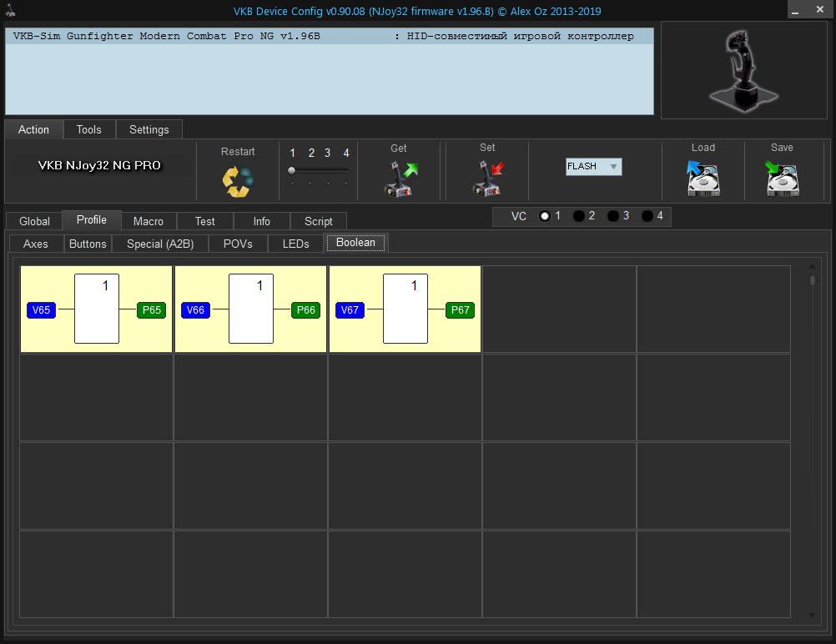
Task: Open the POVs sub-tab
Action: point(238,244)
